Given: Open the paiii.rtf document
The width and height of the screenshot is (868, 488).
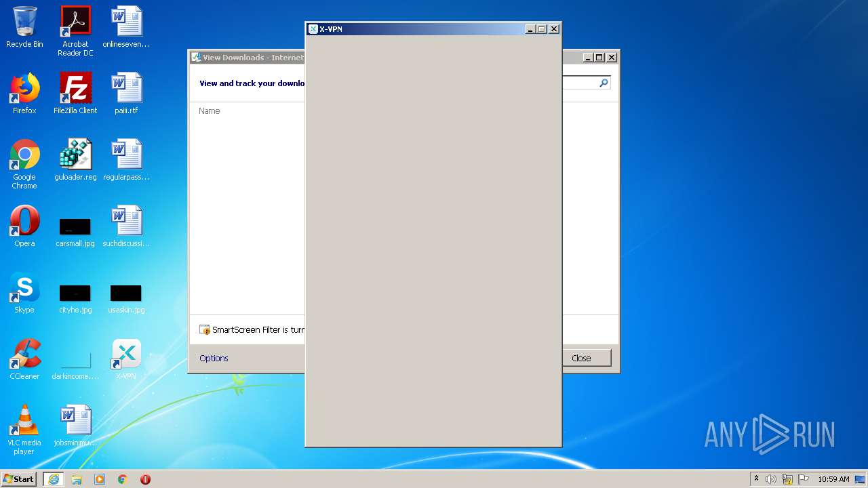Looking at the screenshot, I should tap(126, 94).
